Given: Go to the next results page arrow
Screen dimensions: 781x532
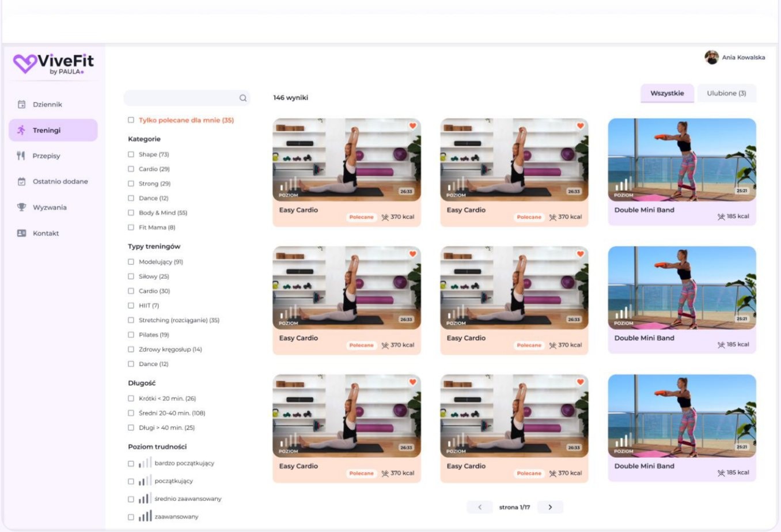Looking at the screenshot, I should click(550, 507).
